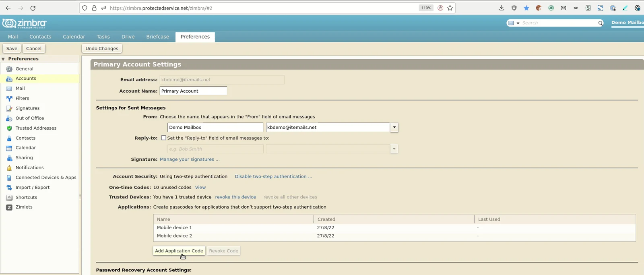
Task: Click the Calendar icon in Preferences tree
Action: (x=9, y=148)
